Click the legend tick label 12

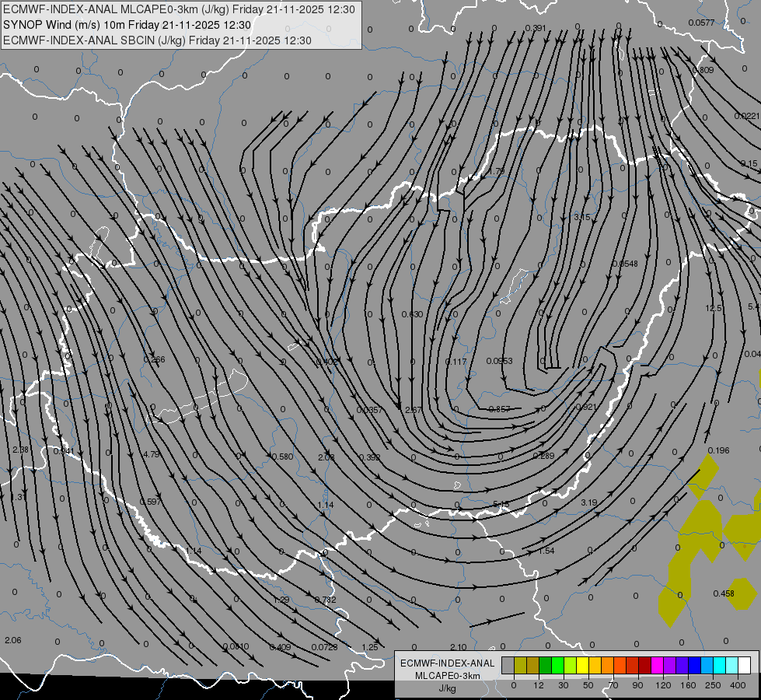click(538, 685)
